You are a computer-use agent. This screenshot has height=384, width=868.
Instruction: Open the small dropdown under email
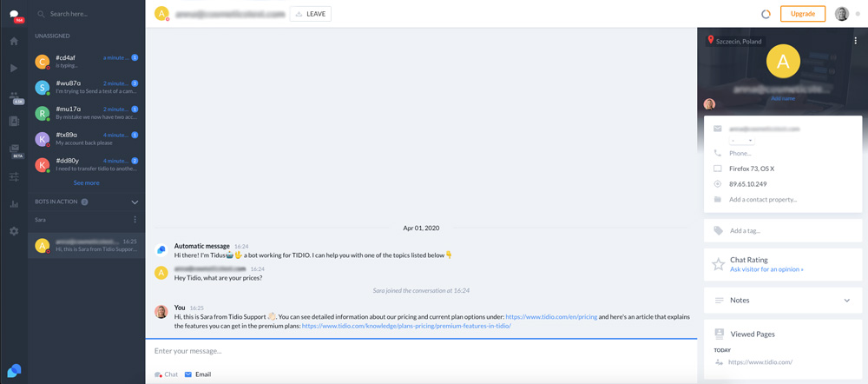tap(742, 141)
